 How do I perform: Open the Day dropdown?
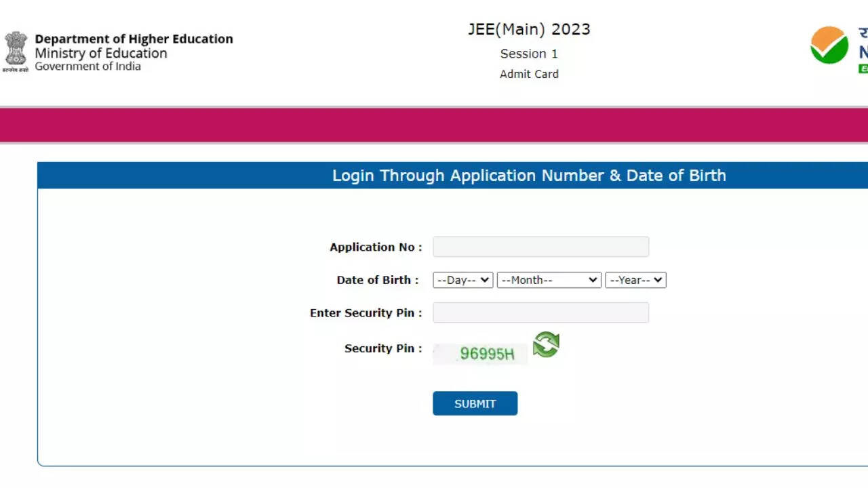(462, 280)
